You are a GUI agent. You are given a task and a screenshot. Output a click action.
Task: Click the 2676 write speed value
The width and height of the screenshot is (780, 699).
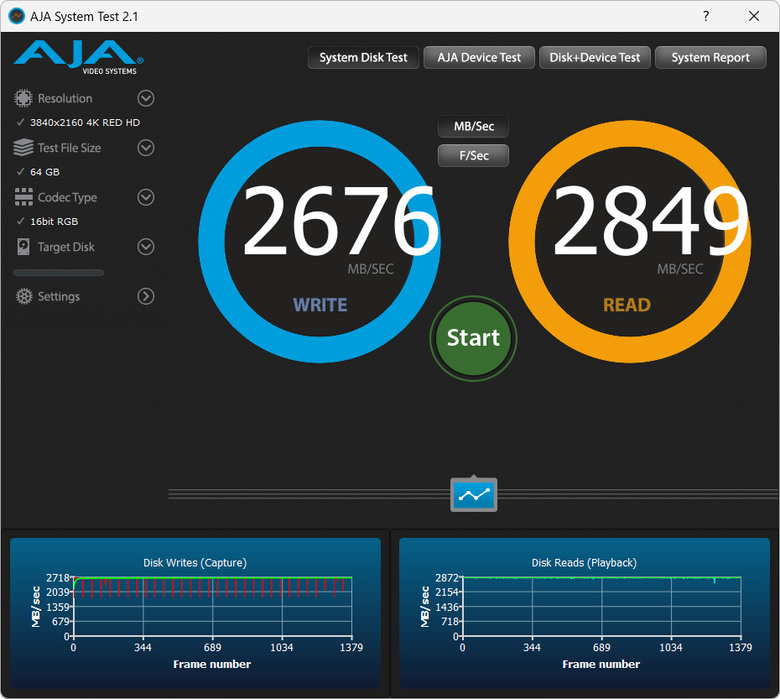pyautogui.click(x=341, y=220)
